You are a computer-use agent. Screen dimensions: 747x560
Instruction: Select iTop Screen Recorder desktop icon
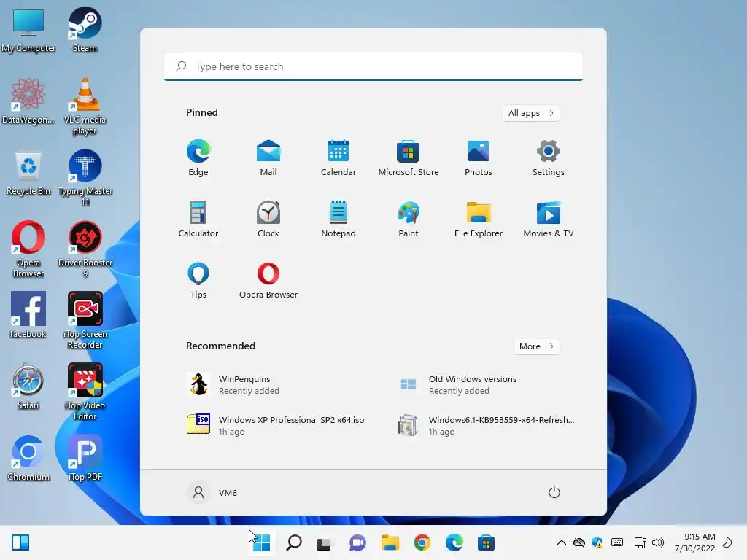click(85, 320)
